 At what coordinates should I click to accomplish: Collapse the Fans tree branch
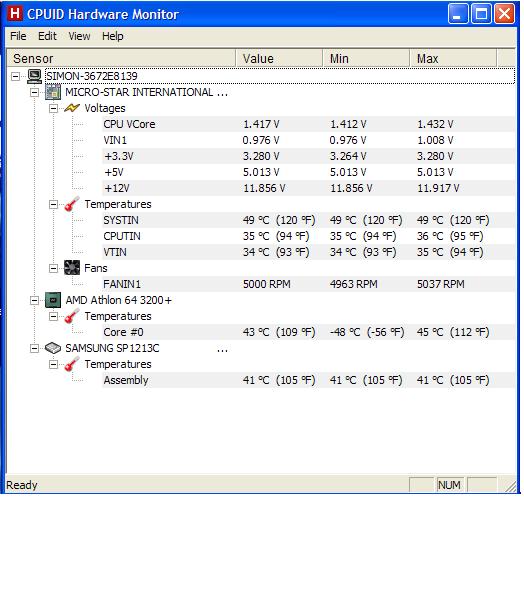coord(53,268)
